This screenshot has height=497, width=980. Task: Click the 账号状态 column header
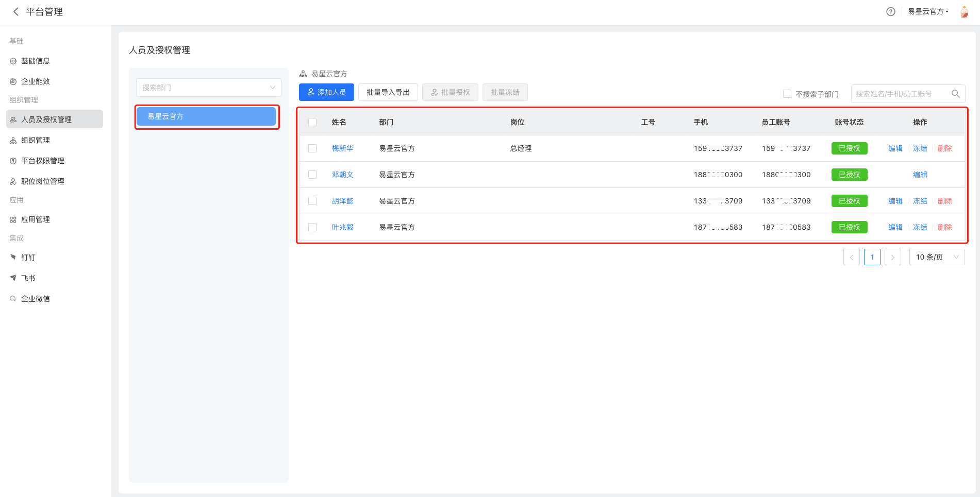850,122
